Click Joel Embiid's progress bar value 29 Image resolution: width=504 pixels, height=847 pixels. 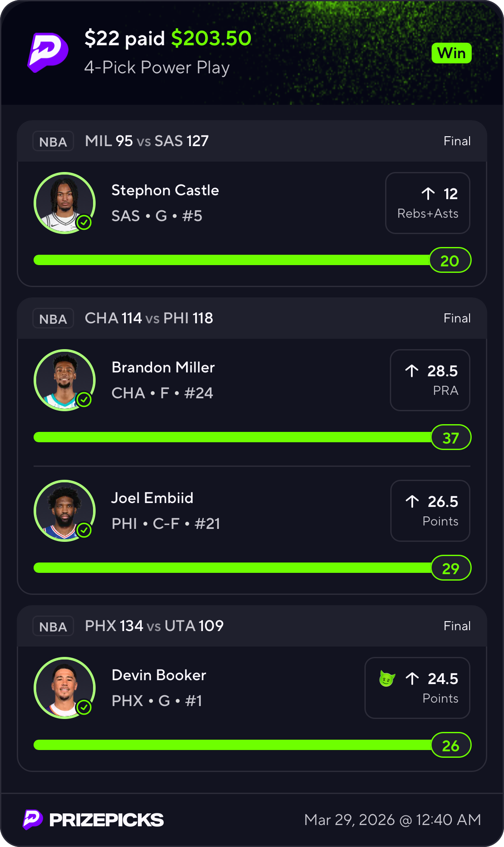[451, 569]
